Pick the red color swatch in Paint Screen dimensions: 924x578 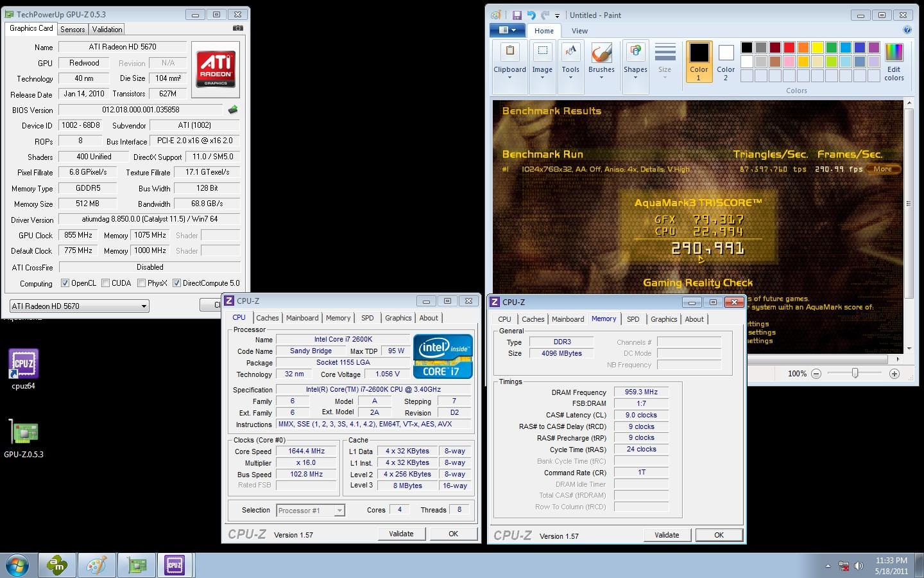tap(789, 48)
